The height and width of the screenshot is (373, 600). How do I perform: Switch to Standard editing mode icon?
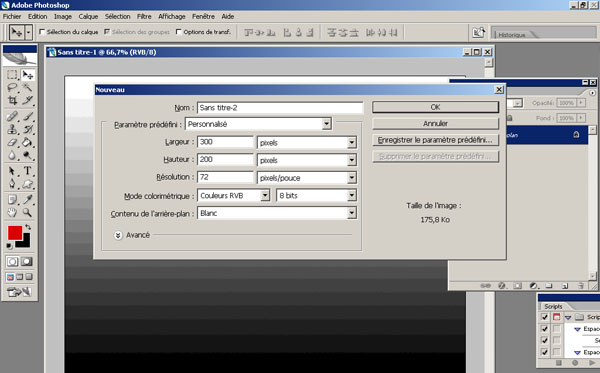pyautogui.click(x=12, y=261)
